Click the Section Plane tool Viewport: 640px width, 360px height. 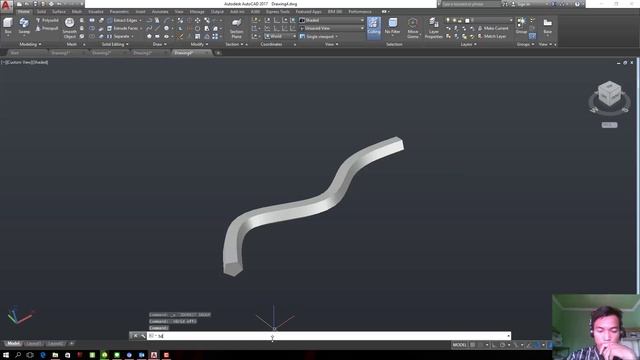pos(236,28)
